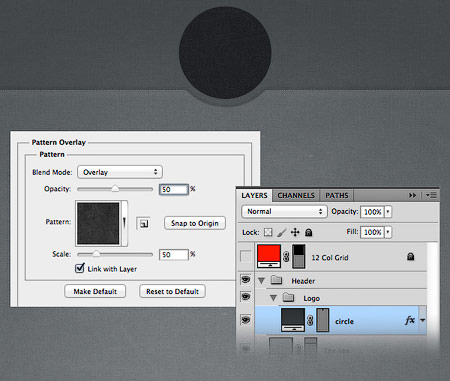
Task: Open the Blend Mode Overlay dropdown
Action: pyautogui.click(x=120, y=172)
